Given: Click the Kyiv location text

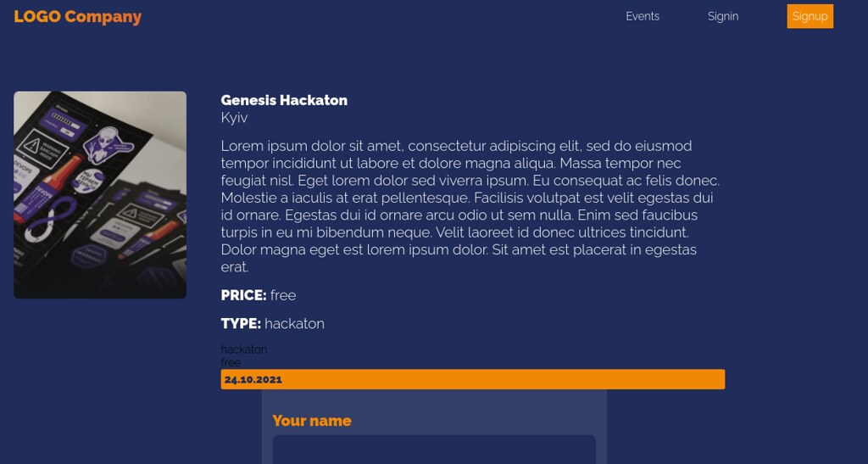Looking at the screenshot, I should pyautogui.click(x=234, y=117).
